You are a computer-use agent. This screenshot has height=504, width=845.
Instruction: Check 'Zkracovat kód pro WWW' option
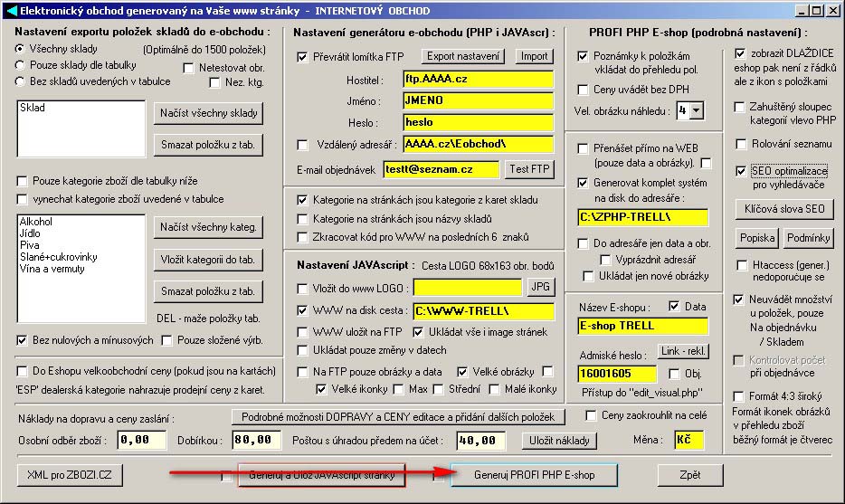click(302, 238)
